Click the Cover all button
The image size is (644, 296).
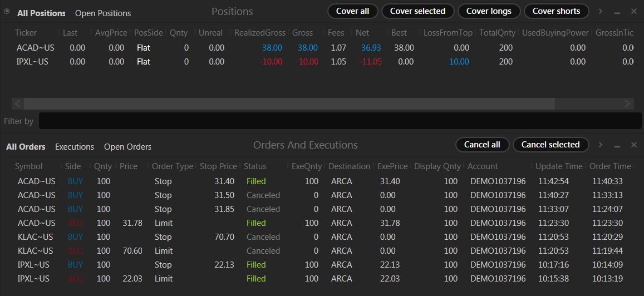[x=352, y=11]
